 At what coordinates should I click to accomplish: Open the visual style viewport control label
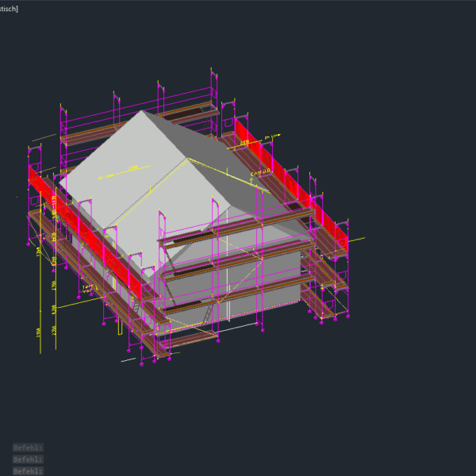(x=10, y=9)
